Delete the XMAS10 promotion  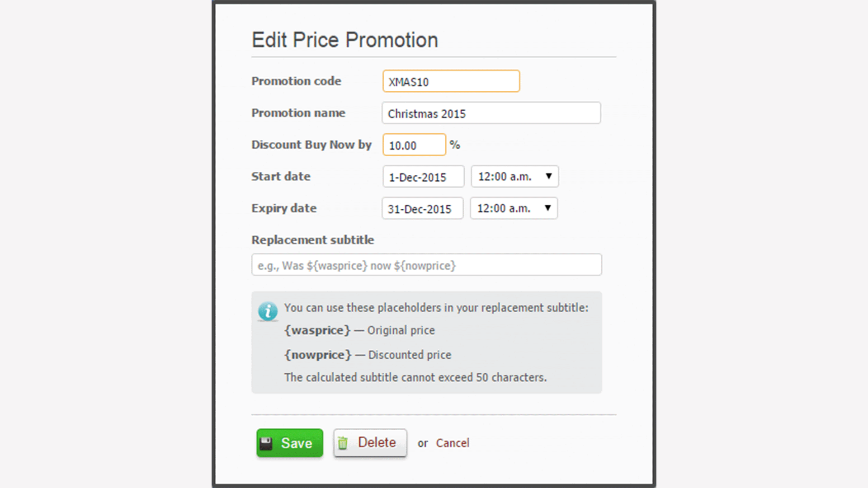click(x=370, y=443)
